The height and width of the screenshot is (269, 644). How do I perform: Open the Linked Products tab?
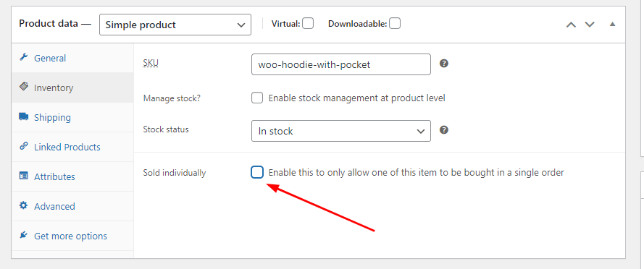pyautogui.click(x=72, y=147)
